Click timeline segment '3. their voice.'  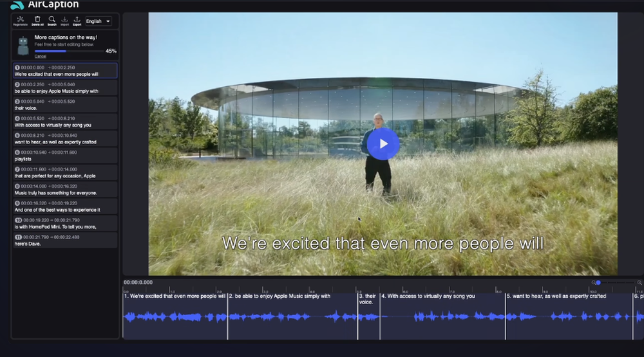click(369, 316)
